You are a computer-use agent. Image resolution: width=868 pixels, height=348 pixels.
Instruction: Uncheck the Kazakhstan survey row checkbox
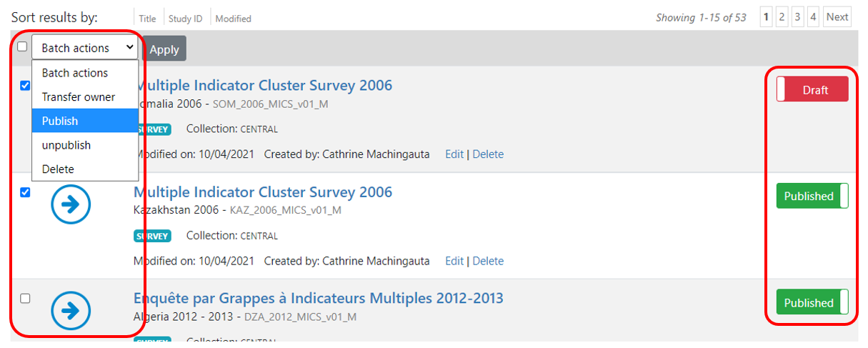tap(25, 192)
